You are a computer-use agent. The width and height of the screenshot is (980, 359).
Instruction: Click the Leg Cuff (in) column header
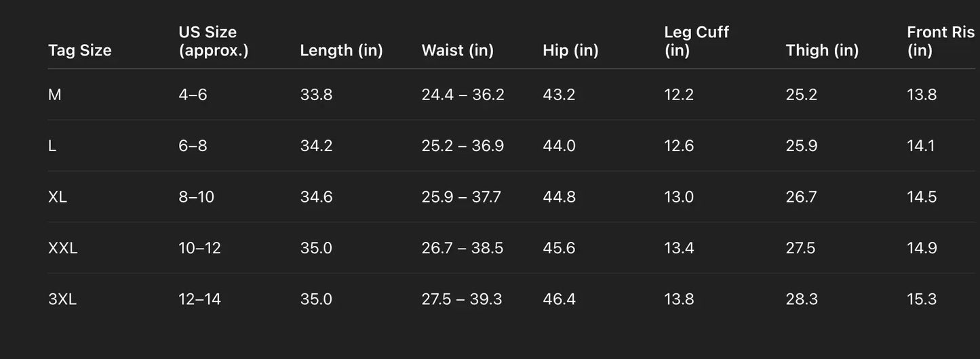696,41
